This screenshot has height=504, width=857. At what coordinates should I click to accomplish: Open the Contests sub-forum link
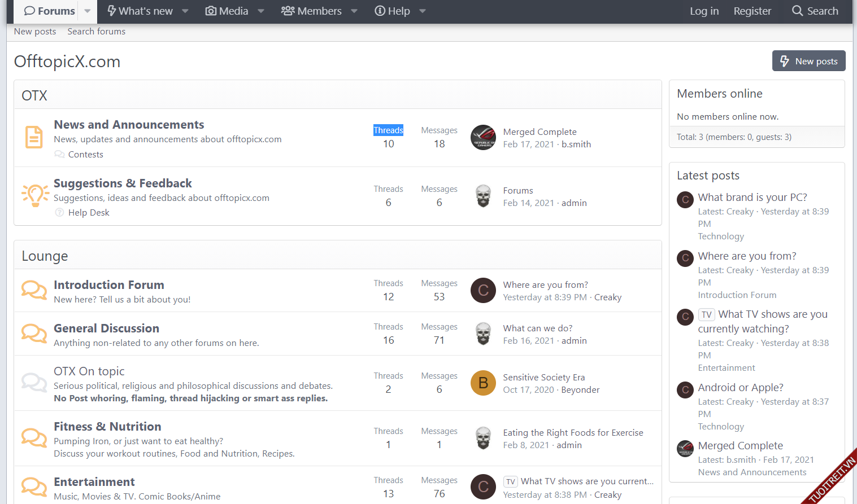tap(85, 155)
